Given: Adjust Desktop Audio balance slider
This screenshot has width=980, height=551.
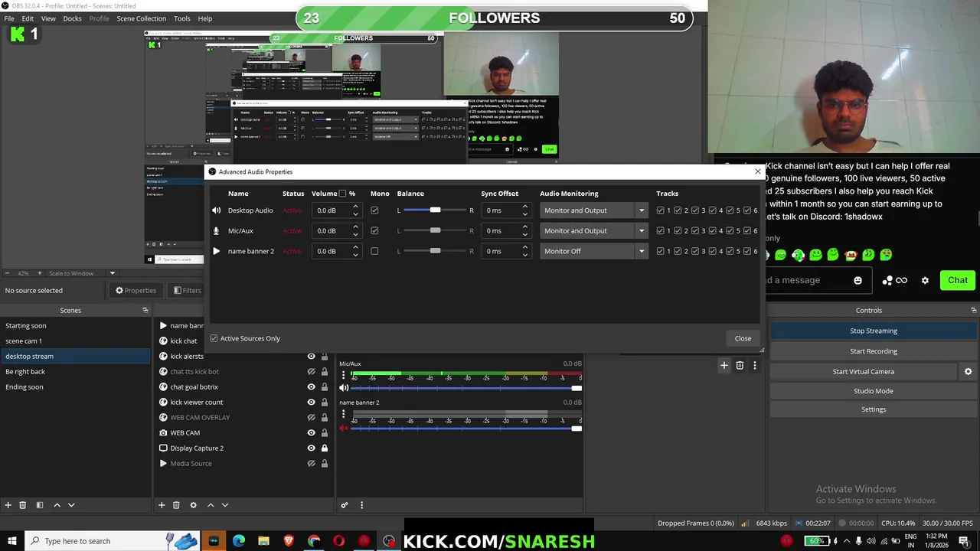Looking at the screenshot, I should click(434, 210).
